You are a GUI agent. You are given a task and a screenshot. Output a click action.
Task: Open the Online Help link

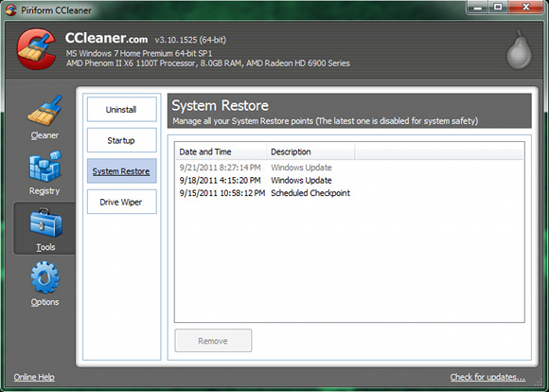[x=34, y=377]
